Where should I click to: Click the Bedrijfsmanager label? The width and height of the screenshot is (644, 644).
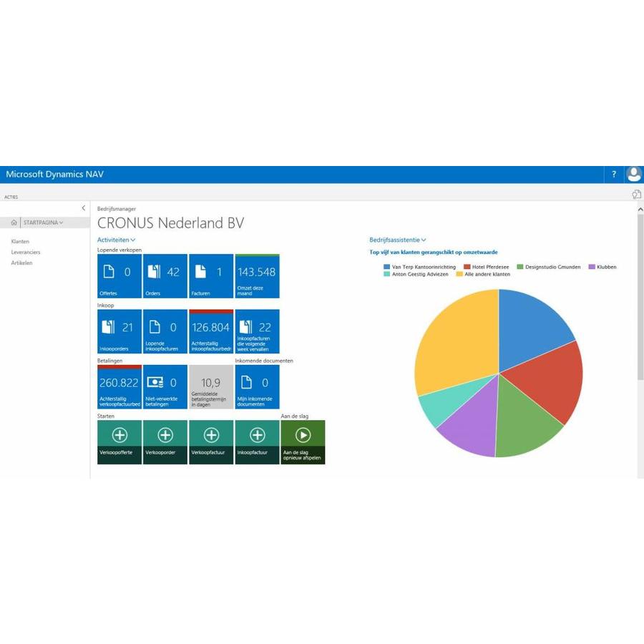point(116,209)
